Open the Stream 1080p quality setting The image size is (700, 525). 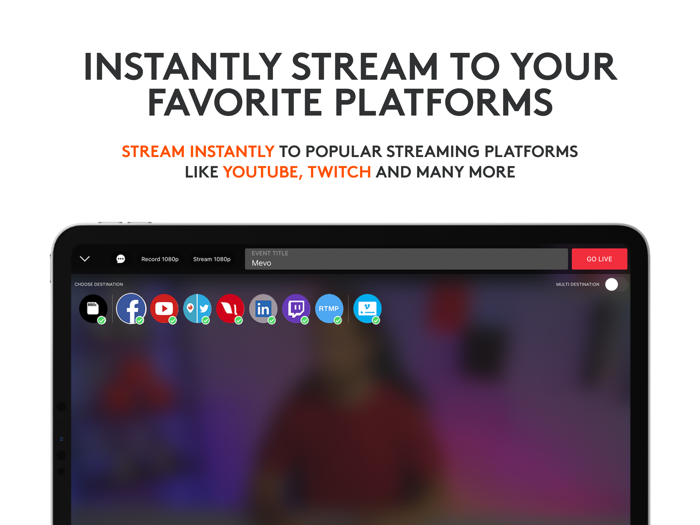[x=212, y=259]
